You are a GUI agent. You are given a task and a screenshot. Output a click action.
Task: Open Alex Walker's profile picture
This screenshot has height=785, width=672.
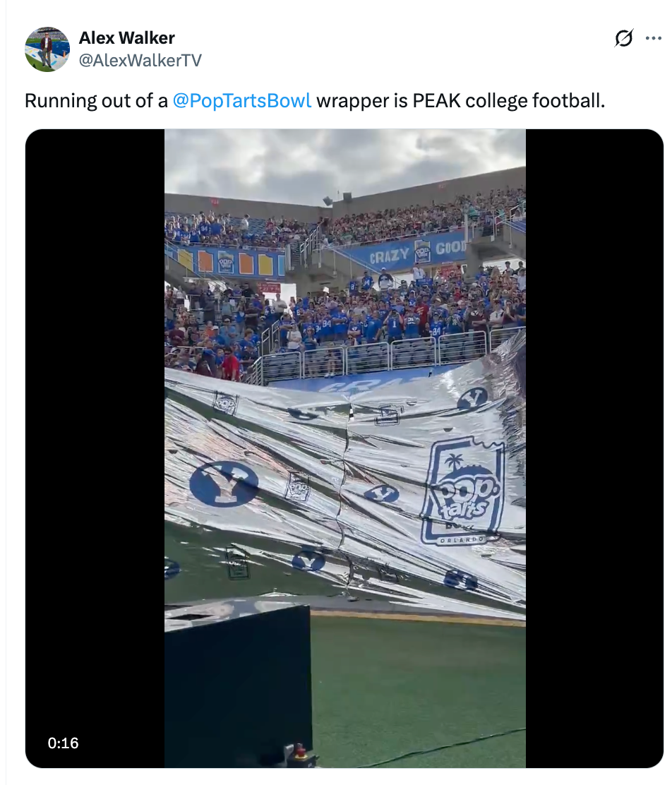[x=47, y=49]
